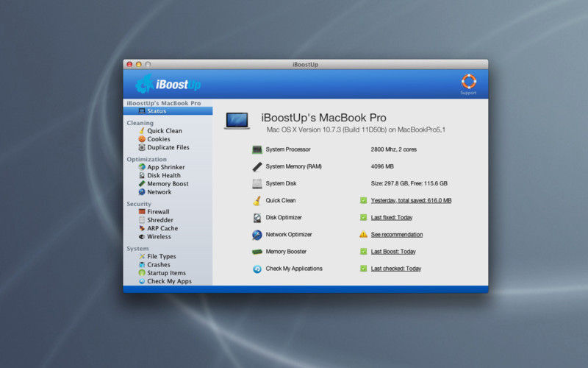Click 'Yesterday, total saved: 616.0 MB' link
This screenshot has height=368, width=588.
(x=411, y=200)
